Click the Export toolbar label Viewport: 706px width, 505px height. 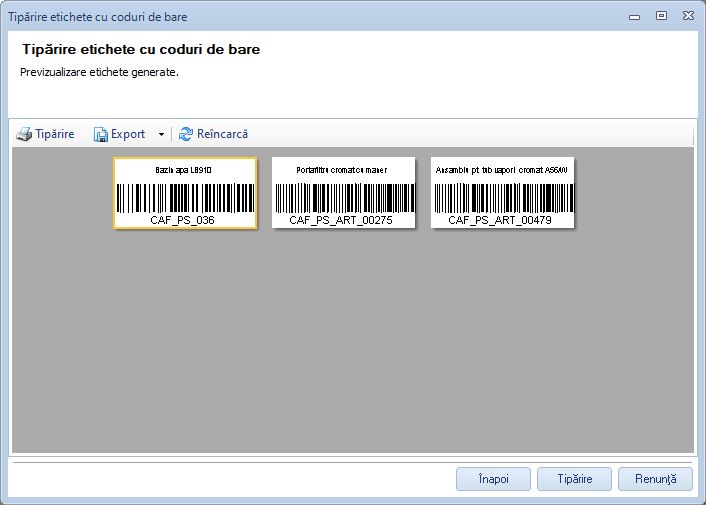pyautogui.click(x=128, y=134)
